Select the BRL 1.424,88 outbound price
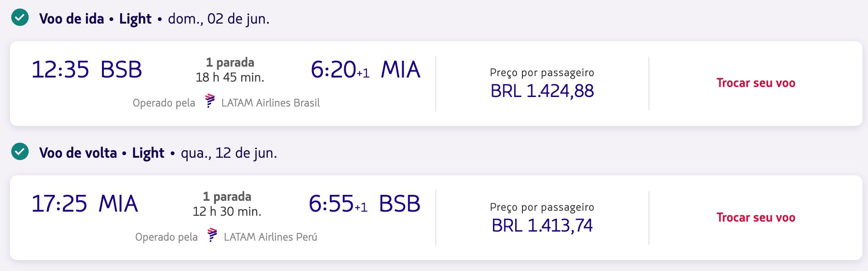Image resolution: width=868 pixels, height=271 pixels. pyautogui.click(x=542, y=91)
